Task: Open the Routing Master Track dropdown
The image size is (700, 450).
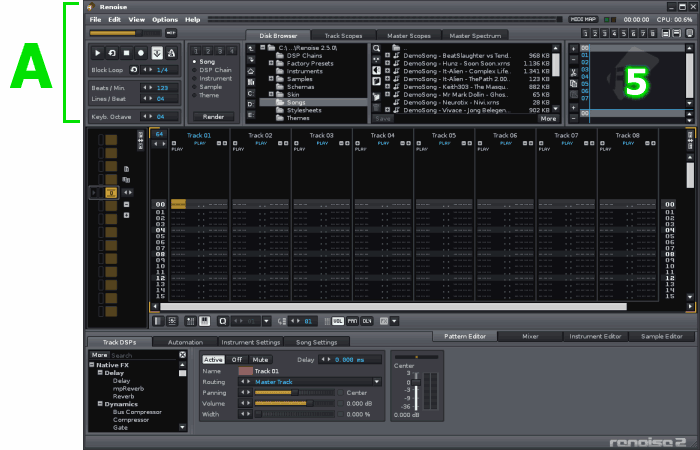Action: 377,382
